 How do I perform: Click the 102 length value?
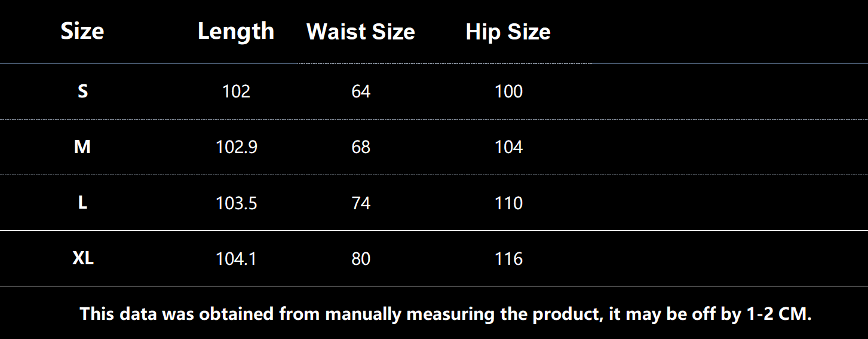tap(236, 91)
